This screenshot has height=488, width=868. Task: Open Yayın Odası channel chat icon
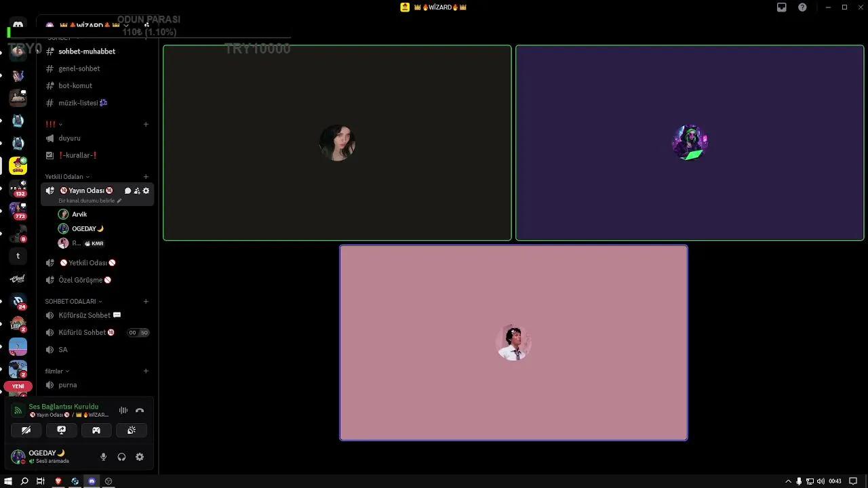127,191
